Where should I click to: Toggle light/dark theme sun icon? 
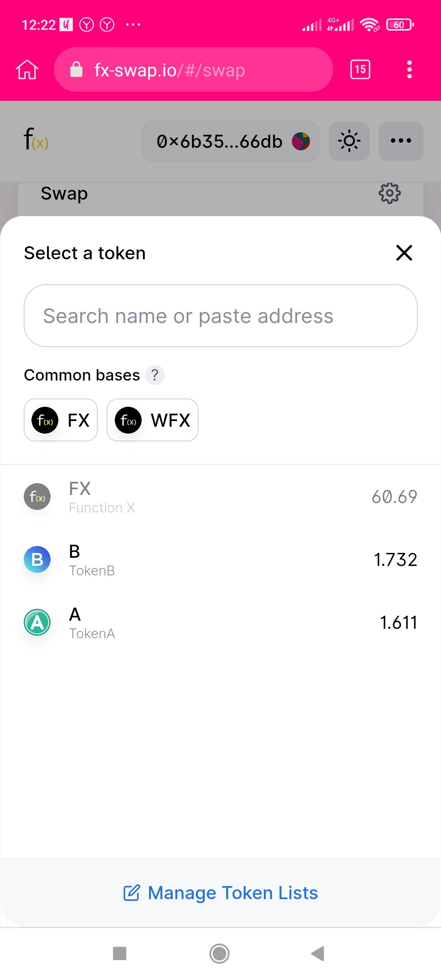click(x=349, y=141)
